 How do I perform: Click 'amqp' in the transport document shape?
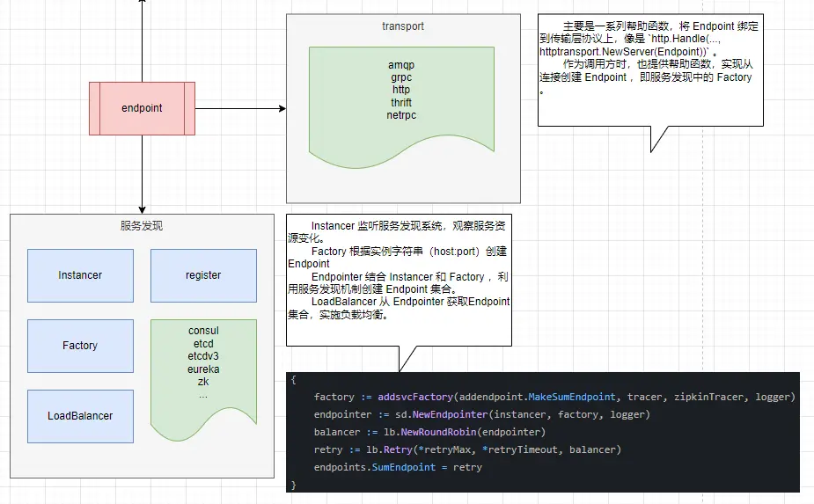click(401, 65)
